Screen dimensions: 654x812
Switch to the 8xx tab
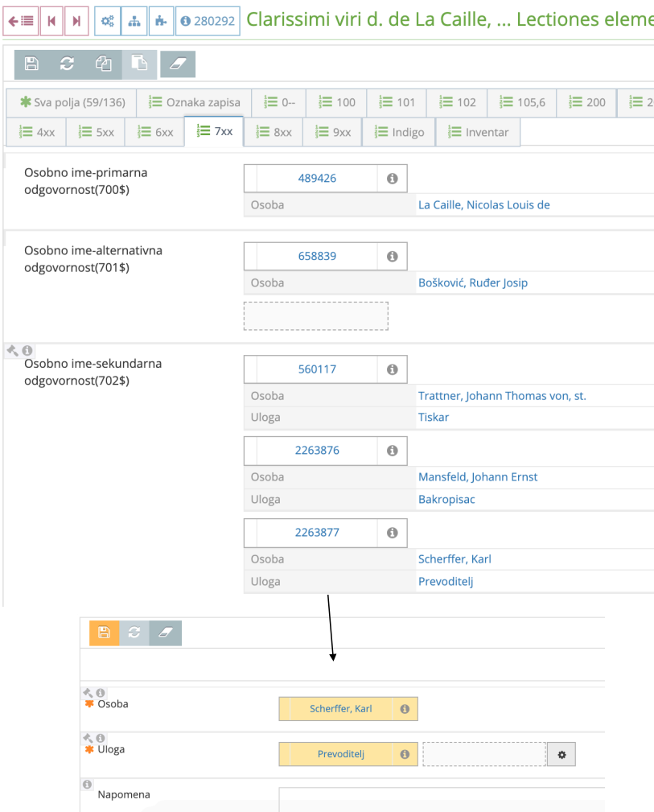pos(274,132)
